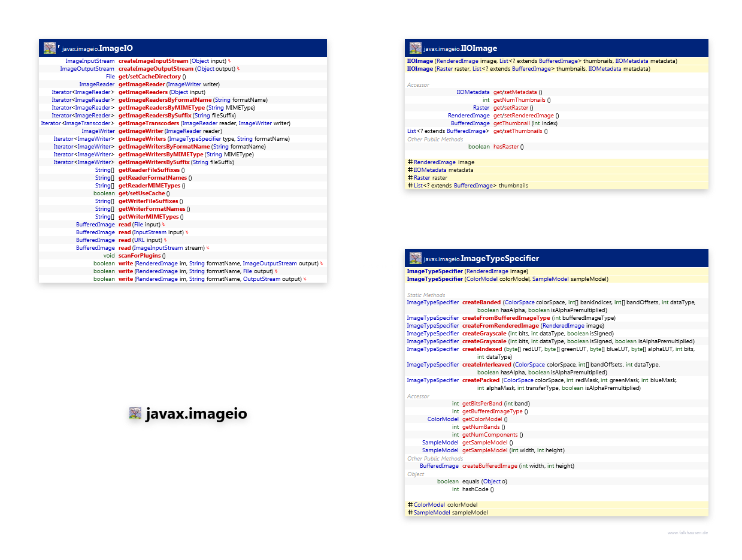Select getNumThumbnails method
742x560 pixels.
click(520, 100)
